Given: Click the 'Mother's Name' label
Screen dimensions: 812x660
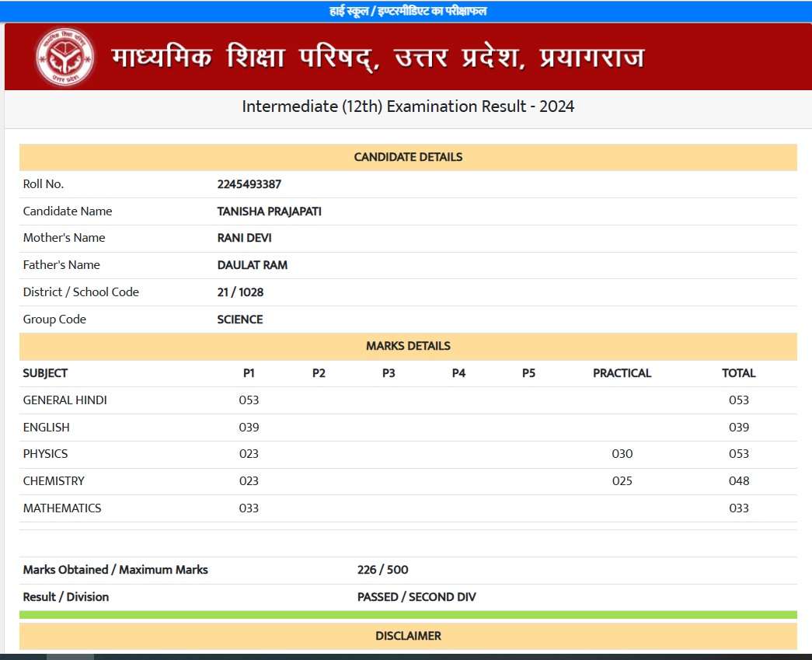Looking at the screenshot, I should 64,238.
